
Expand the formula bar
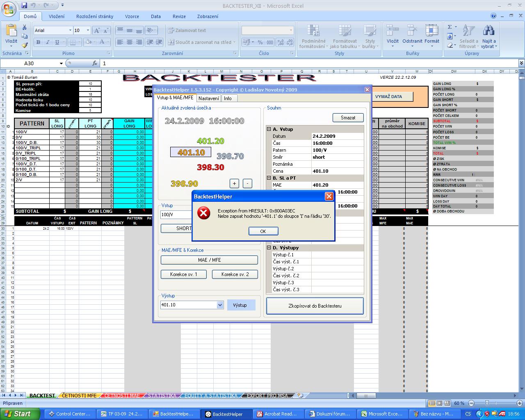(x=521, y=63)
